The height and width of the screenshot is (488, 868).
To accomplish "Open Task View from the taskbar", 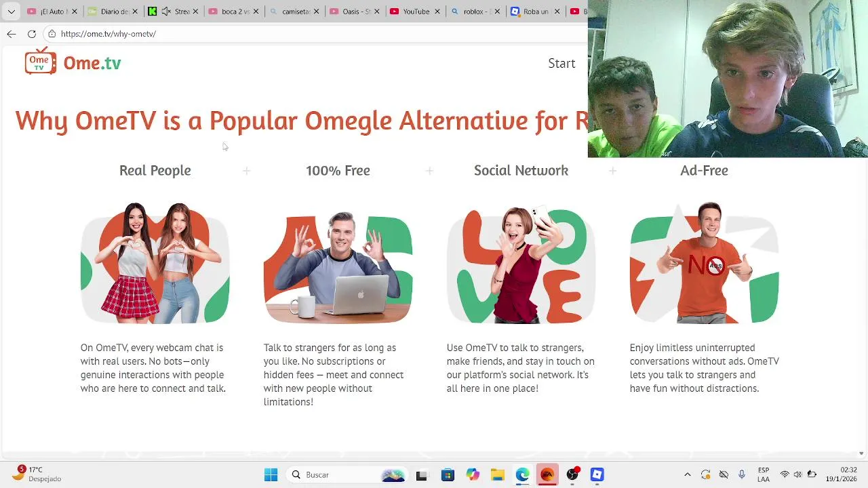I will tap(421, 475).
